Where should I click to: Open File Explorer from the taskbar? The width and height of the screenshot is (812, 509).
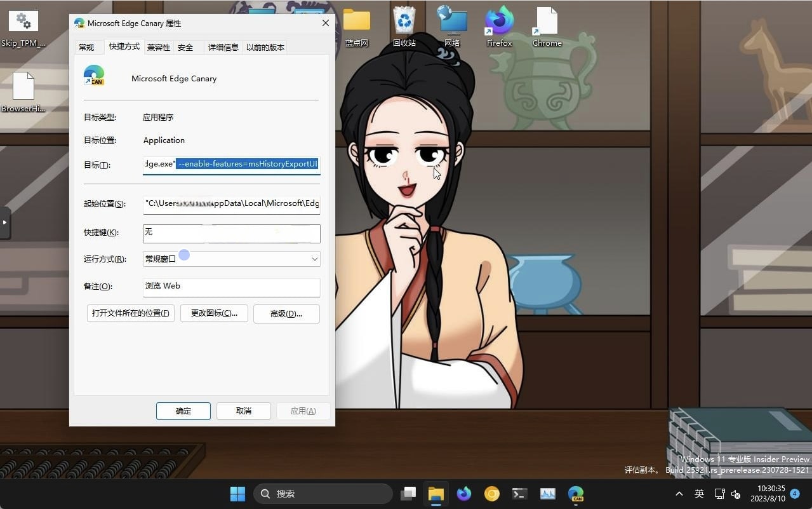pos(435,494)
